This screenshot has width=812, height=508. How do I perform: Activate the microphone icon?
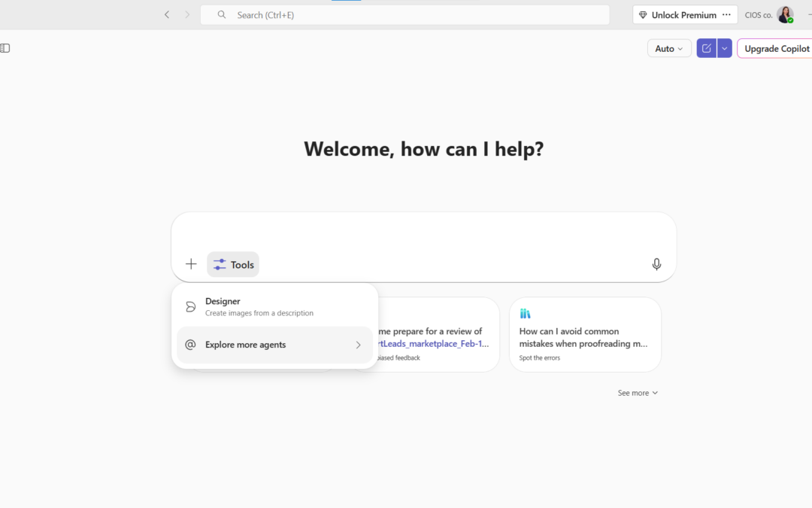coord(656,264)
